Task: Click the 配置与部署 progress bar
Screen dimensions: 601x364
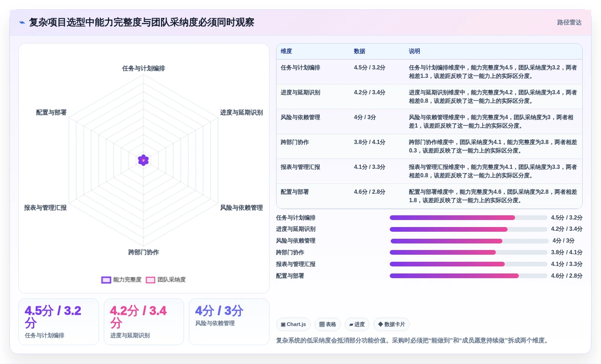Action: (469, 276)
